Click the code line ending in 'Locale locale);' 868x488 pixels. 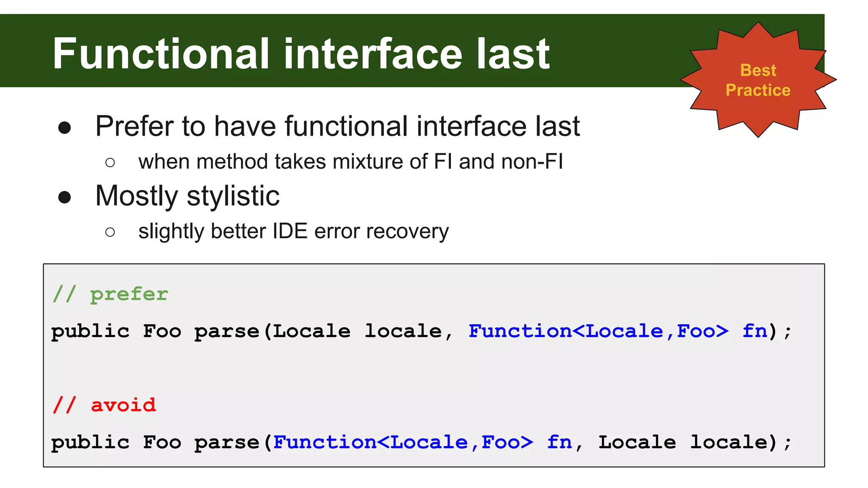click(x=421, y=443)
